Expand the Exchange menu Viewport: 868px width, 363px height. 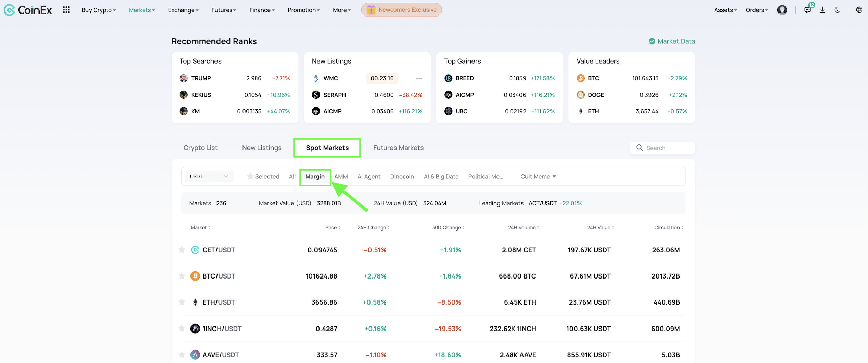tap(183, 10)
